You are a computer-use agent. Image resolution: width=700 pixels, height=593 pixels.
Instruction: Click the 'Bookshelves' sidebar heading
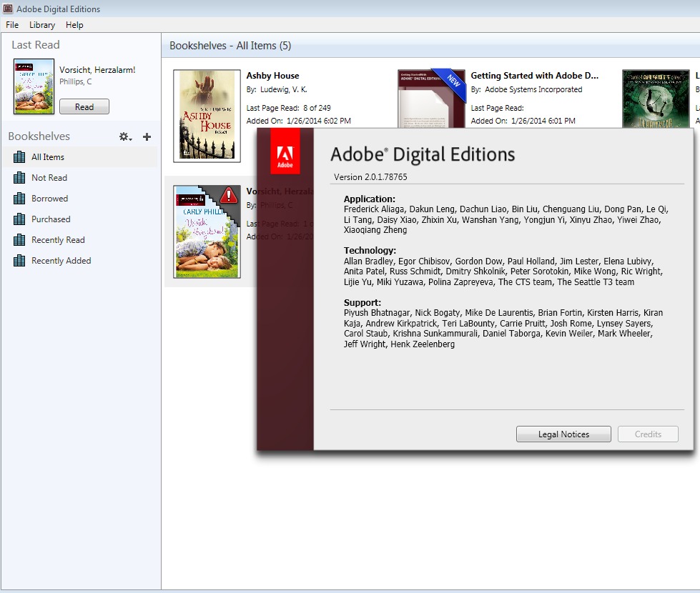click(39, 136)
